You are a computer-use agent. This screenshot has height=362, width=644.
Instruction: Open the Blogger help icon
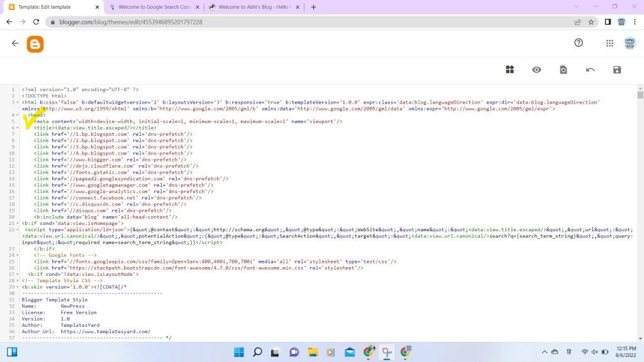[579, 43]
